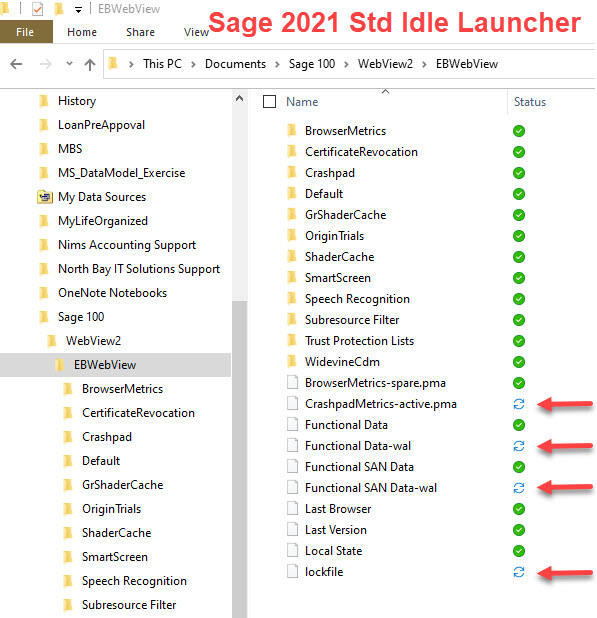This screenshot has height=618, width=597.
Task: Click sync pending icon for Functional Data-wal
Action: pyautogui.click(x=519, y=446)
